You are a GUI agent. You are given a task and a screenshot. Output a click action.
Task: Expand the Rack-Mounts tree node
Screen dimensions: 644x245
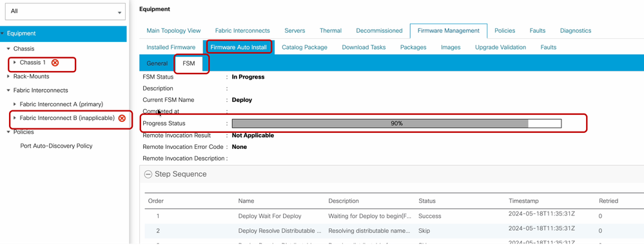tap(8, 77)
